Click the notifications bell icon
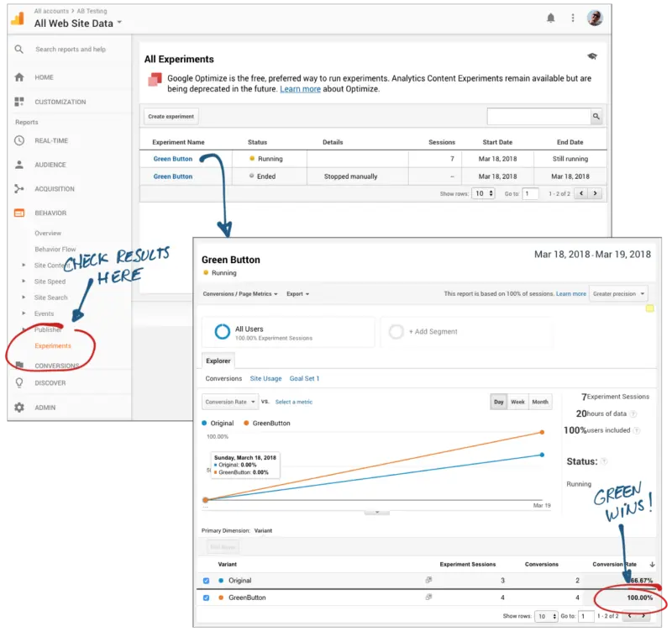The width and height of the screenshot is (672, 637). pyautogui.click(x=551, y=18)
